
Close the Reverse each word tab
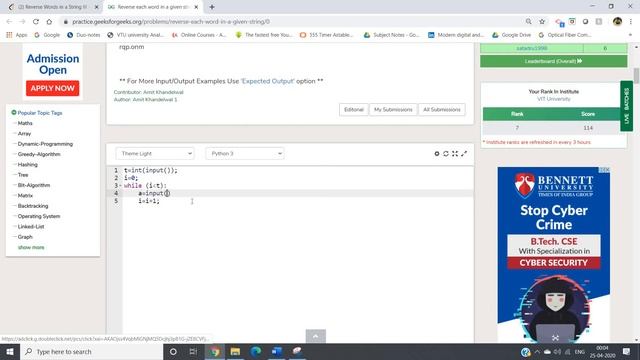pyautogui.click(x=196, y=7)
